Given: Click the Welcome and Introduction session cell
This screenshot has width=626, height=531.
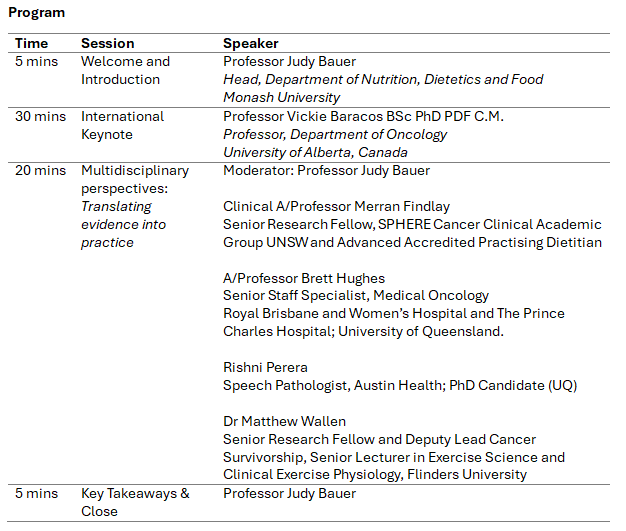Looking at the screenshot, I should tap(125, 70).
